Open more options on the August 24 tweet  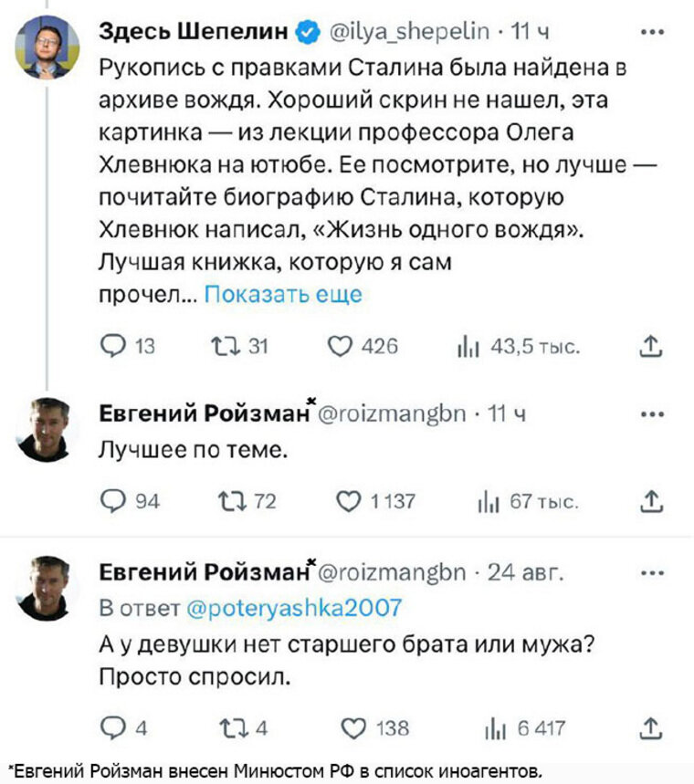tap(652, 571)
